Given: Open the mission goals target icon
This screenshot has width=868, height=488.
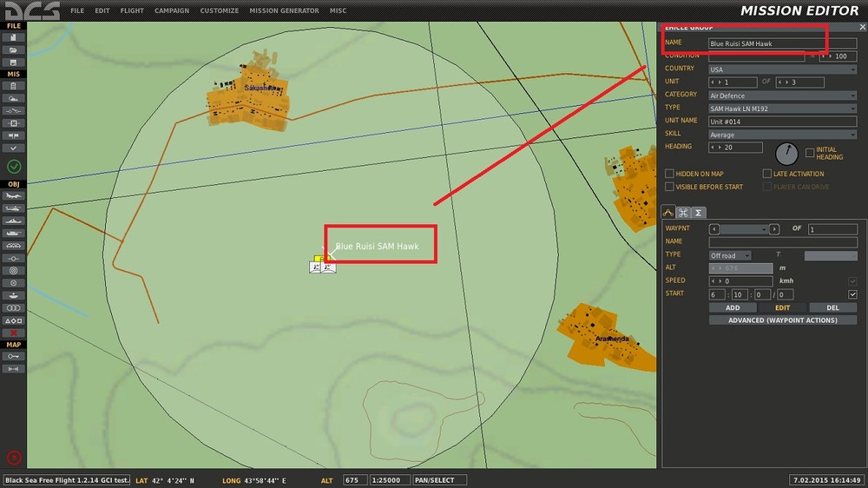Looking at the screenshot, I should [x=13, y=123].
